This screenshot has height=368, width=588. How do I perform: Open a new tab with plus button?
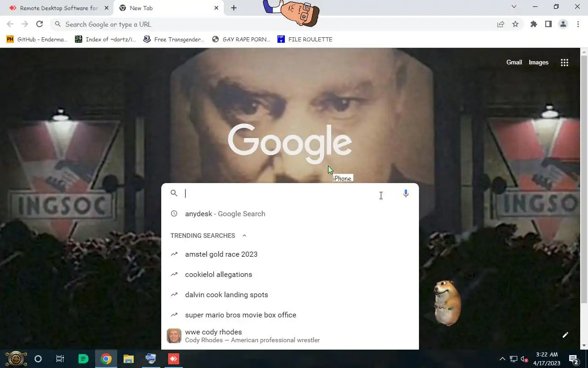(234, 8)
